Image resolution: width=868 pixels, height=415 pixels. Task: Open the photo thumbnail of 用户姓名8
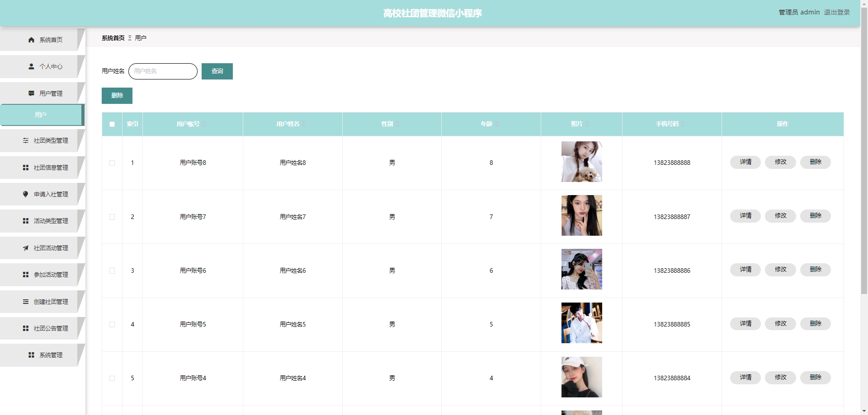(582, 162)
